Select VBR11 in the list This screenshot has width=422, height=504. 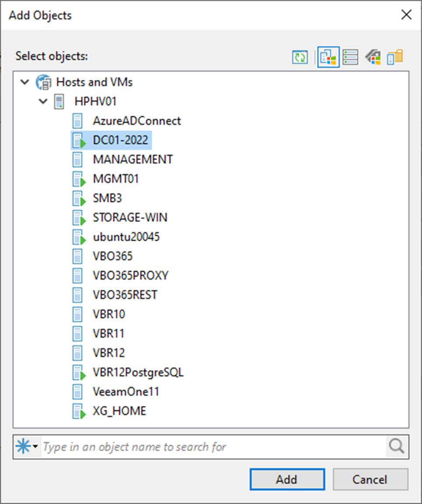click(109, 334)
